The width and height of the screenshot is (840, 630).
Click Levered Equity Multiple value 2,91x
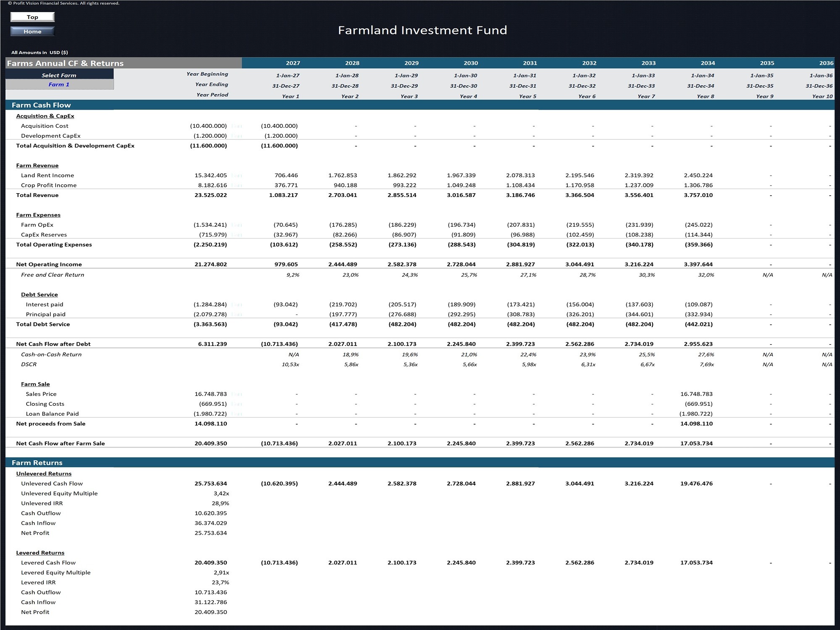tap(221, 572)
